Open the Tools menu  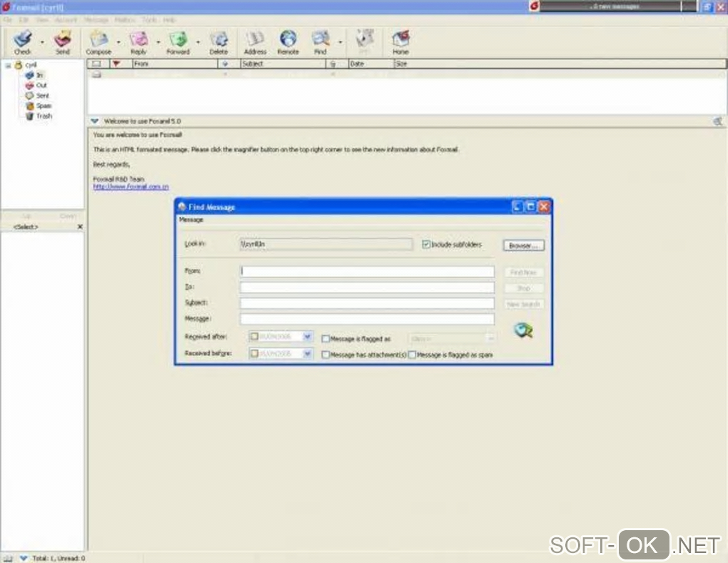pos(149,20)
